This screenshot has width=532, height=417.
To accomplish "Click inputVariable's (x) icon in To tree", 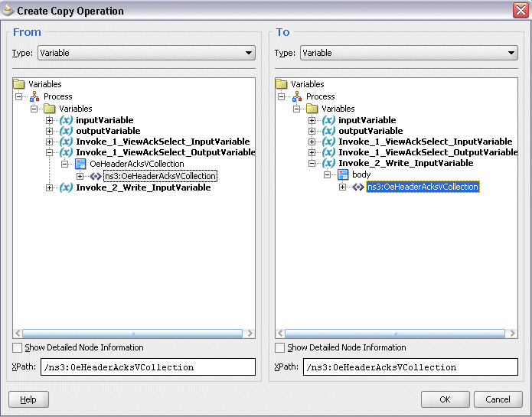I will [x=328, y=120].
